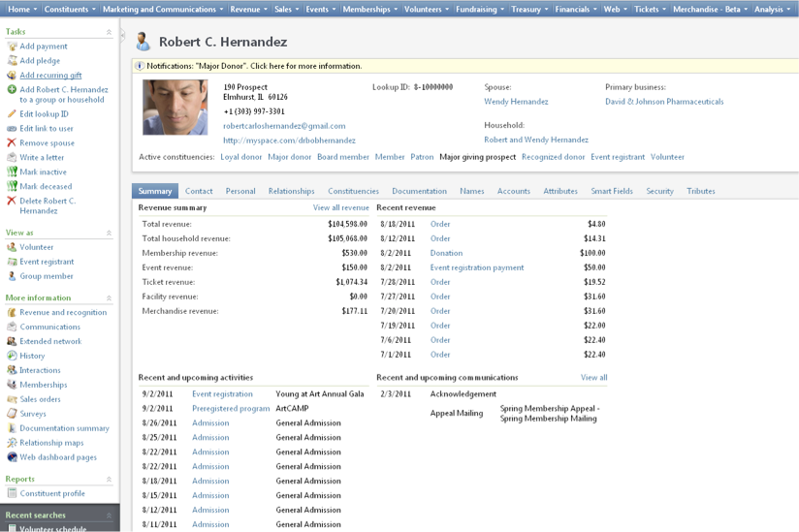799x532 pixels.
Task: Click the Extended network icon
Action: coord(12,341)
